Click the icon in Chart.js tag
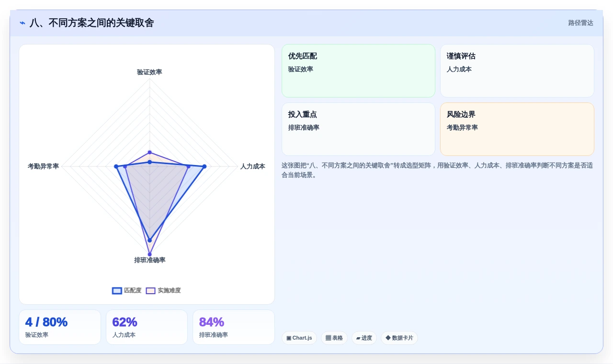 289,338
